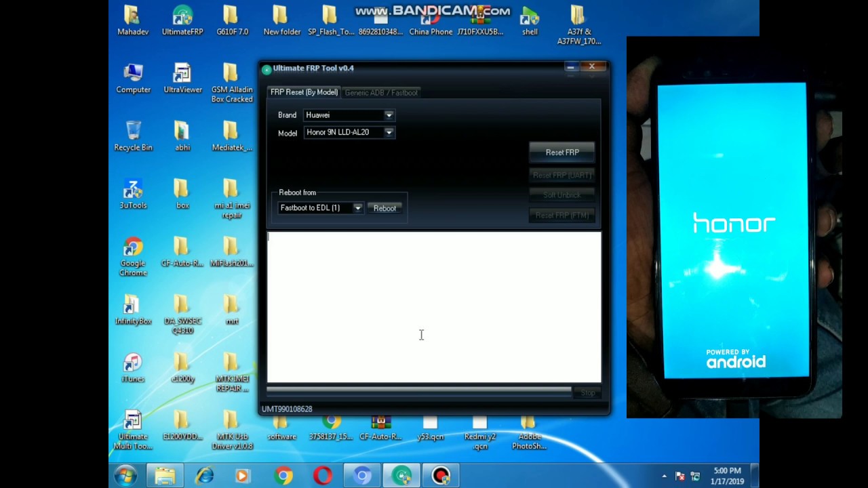Open the SP_Flash_To... folder
Image resolution: width=868 pixels, height=488 pixels.
[331, 21]
